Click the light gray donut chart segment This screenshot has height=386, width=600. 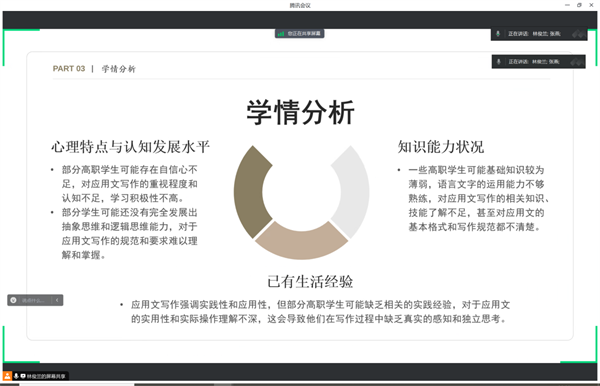pyautogui.click(x=354, y=192)
